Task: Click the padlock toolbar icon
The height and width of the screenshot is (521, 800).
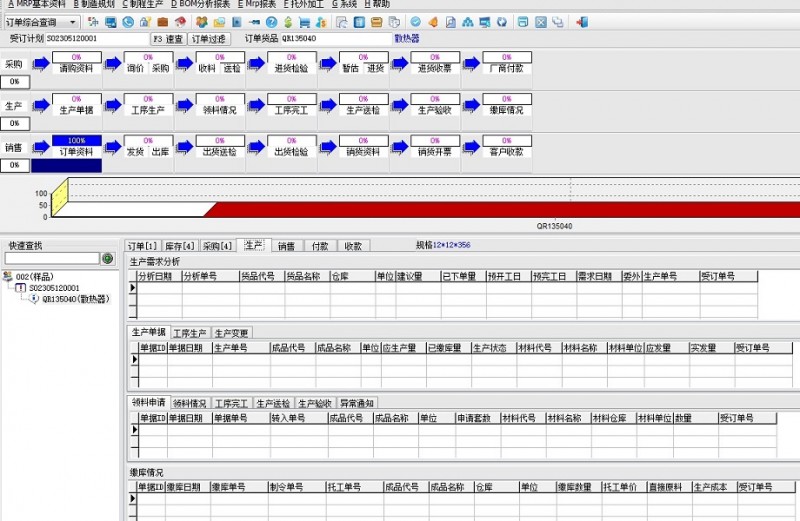Action: click(145, 22)
